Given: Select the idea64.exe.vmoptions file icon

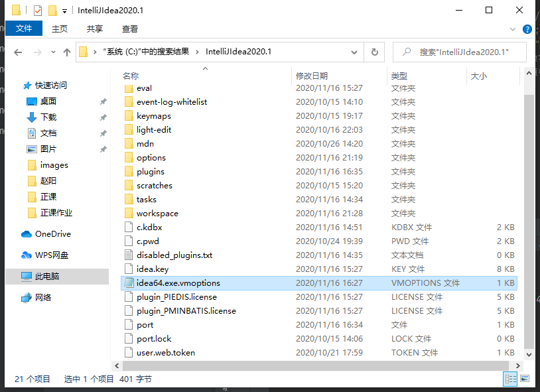Looking at the screenshot, I should tap(129, 283).
